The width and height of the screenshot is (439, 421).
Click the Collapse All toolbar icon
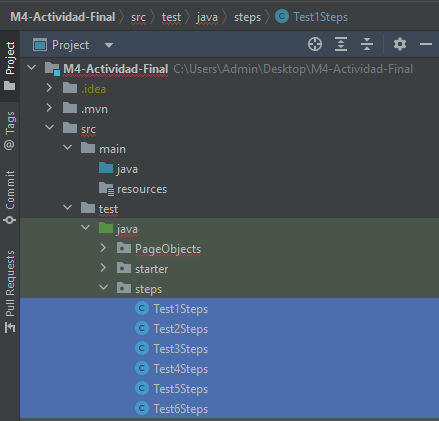(x=367, y=44)
